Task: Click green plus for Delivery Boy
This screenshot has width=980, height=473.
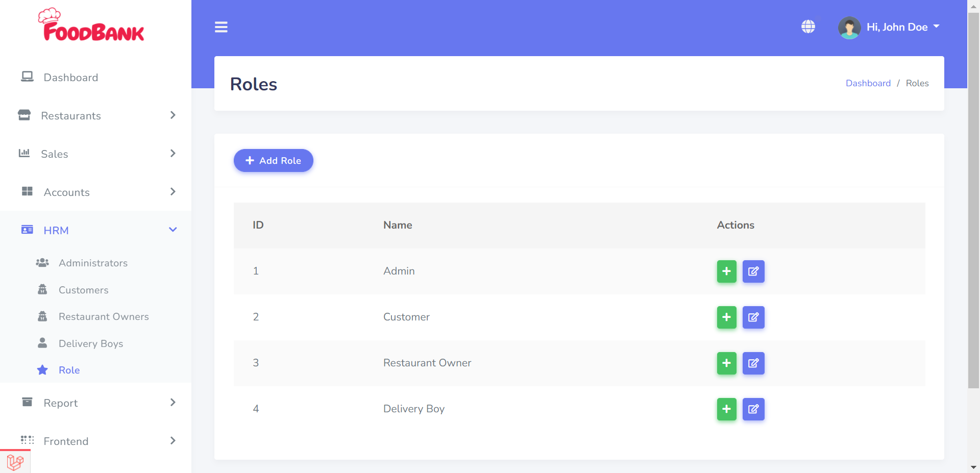Action: pyautogui.click(x=727, y=409)
